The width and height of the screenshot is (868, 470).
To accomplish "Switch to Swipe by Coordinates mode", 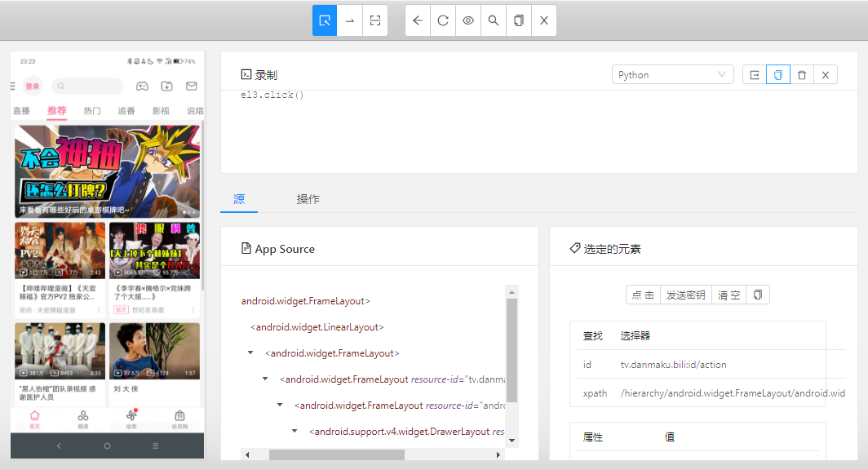I will 350,20.
